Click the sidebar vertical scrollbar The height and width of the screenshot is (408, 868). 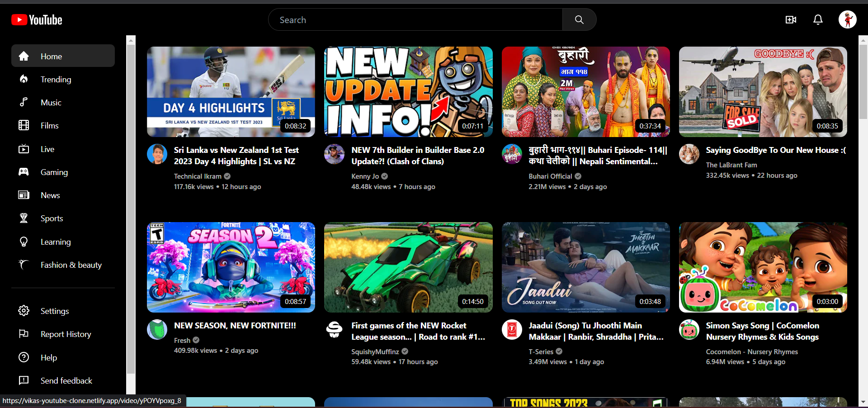(131, 209)
